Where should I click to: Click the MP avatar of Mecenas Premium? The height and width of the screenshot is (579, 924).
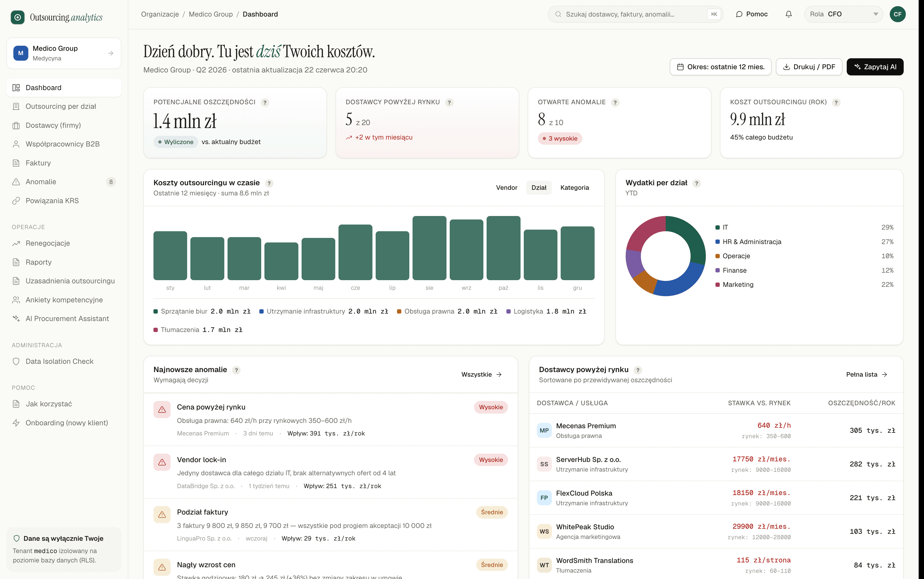pyautogui.click(x=544, y=430)
